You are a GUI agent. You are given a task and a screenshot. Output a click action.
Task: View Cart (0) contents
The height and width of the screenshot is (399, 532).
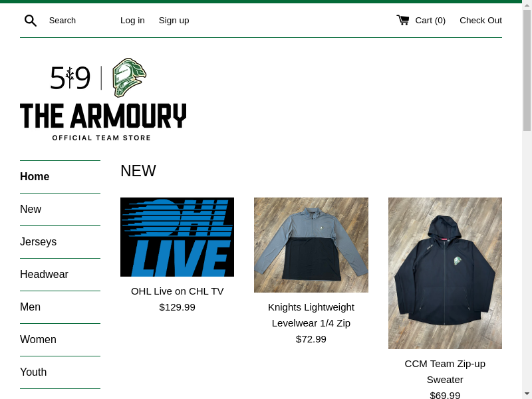430,21
